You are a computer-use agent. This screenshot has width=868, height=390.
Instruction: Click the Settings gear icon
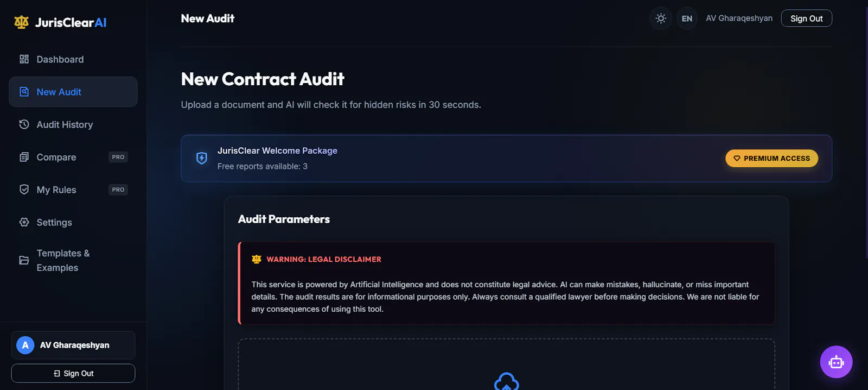[24, 222]
